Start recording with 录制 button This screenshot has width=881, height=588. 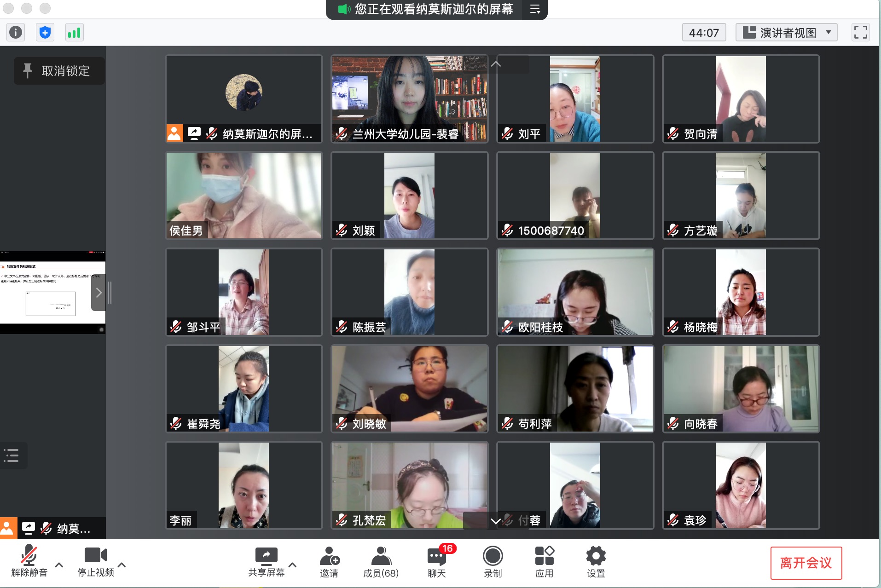pos(493,562)
